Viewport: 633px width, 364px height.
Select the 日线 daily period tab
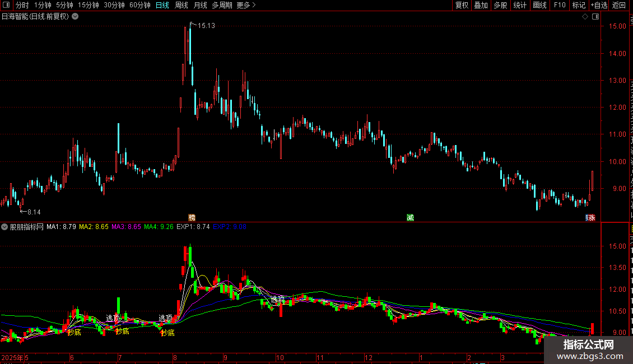tap(162, 5)
